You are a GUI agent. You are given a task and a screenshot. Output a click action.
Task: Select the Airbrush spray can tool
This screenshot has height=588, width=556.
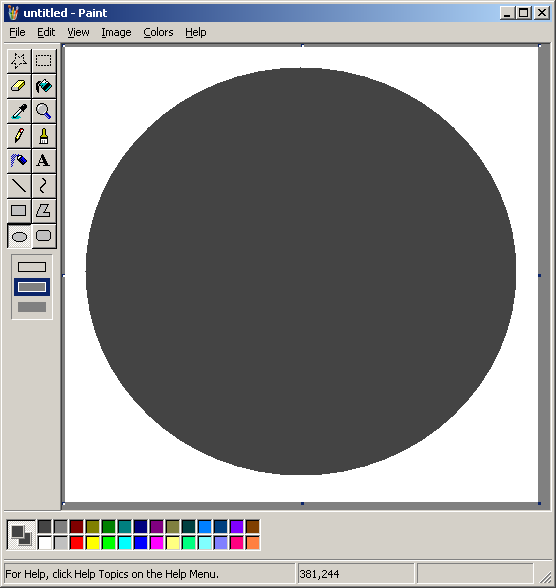click(x=19, y=161)
